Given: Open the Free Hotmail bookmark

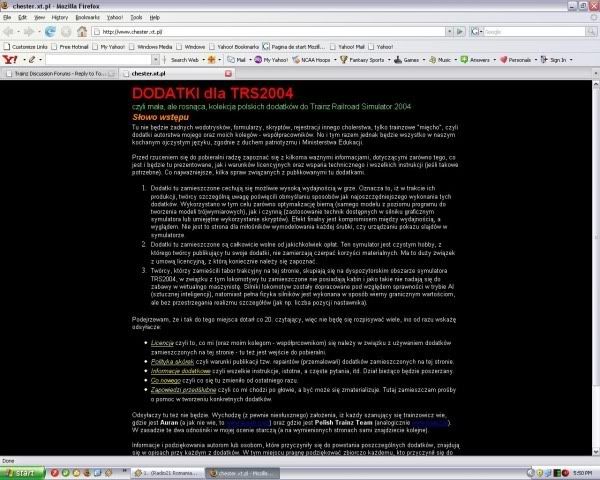Looking at the screenshot, I should [70, 47].
